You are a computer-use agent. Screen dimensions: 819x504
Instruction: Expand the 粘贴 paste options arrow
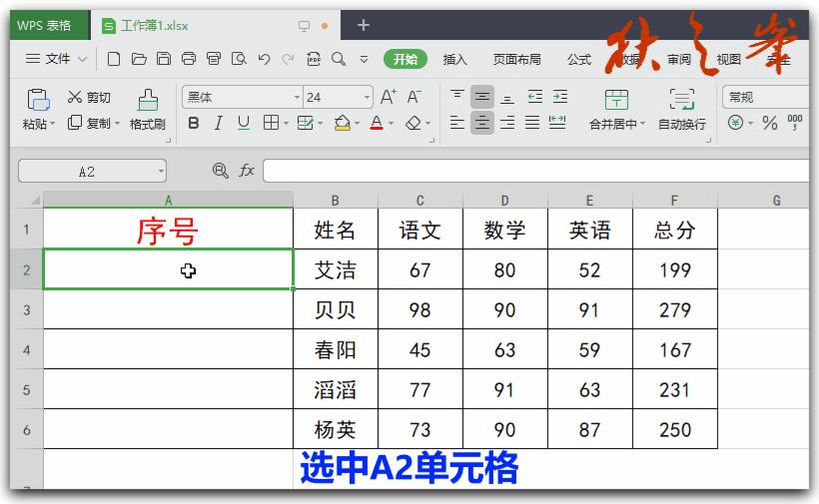[52, 124]
